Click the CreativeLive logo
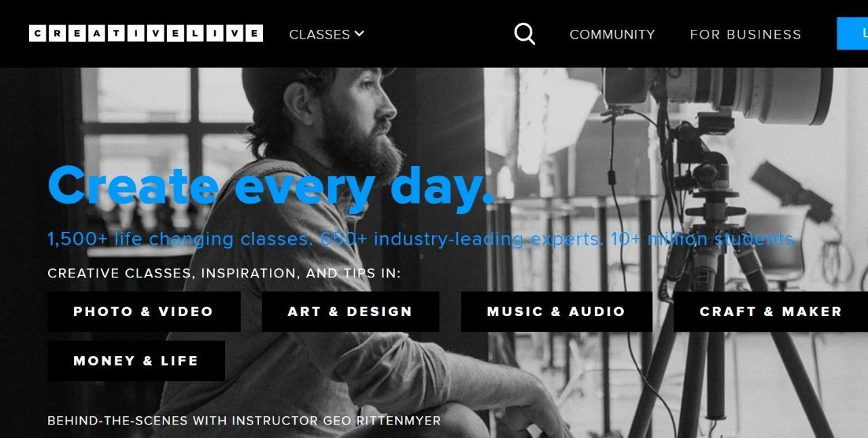 [x=146, y=33]
